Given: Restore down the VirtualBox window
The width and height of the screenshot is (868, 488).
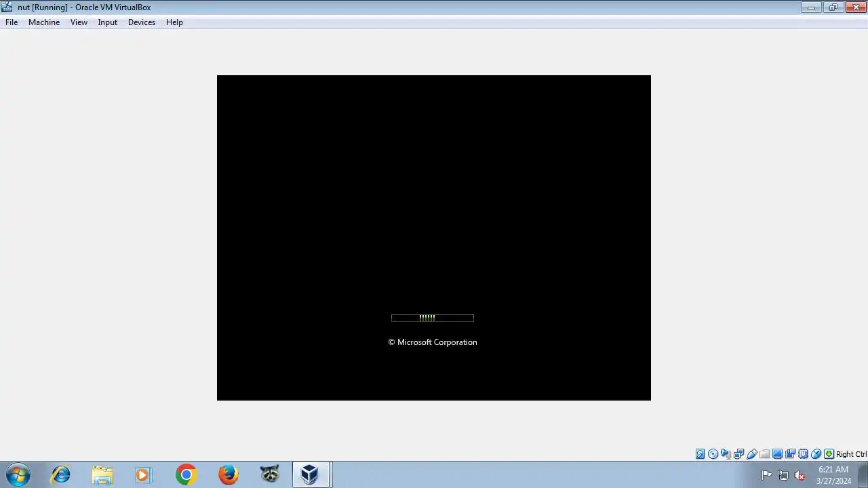Looking at the screenshot, I should coord(833,7).
